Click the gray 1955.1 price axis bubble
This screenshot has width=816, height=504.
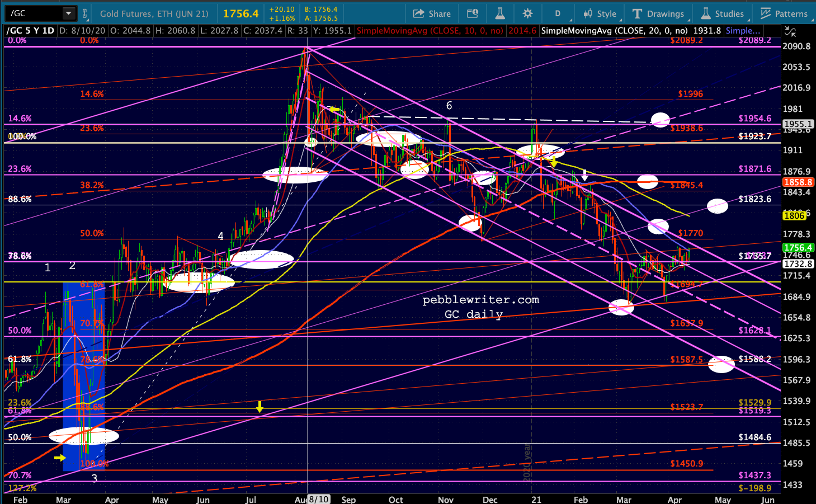[x=798, y=124]
